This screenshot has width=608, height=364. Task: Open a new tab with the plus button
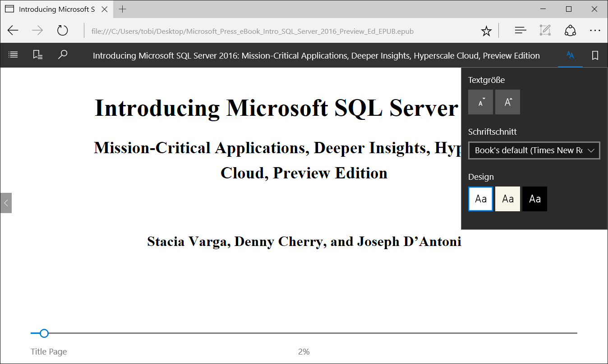pyautogui.click(x=122, y=9)
